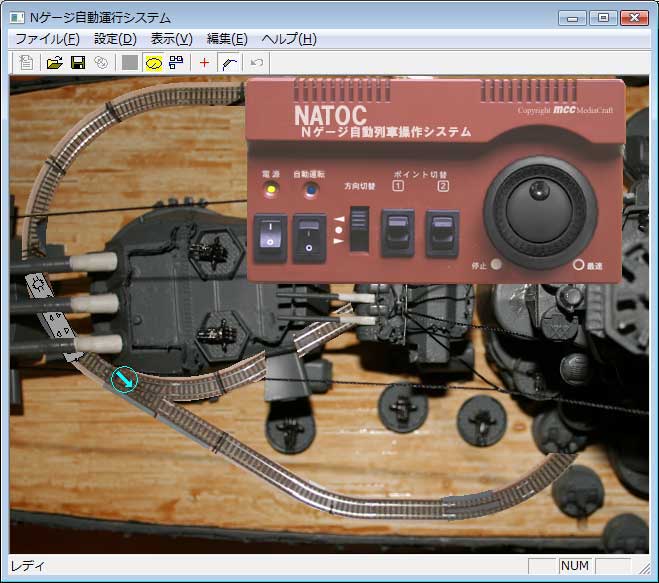
Task: Click the NUM indicator in status bar
Action: click(575, 566)
